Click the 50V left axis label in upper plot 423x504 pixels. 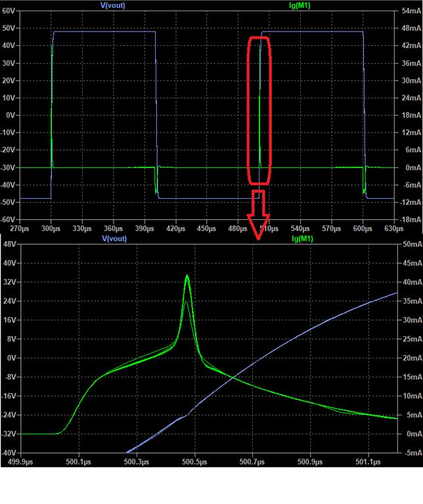click(9, 28)
